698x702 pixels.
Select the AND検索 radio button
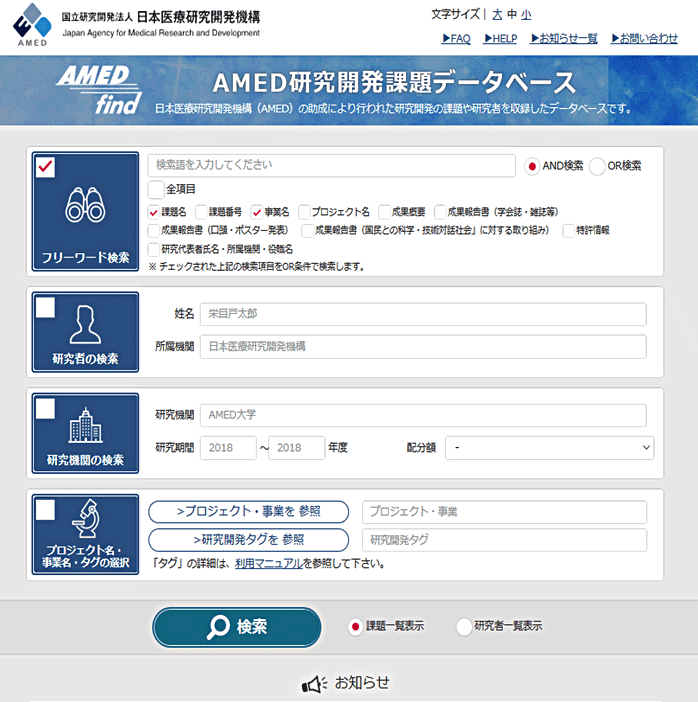pos(532,167)
